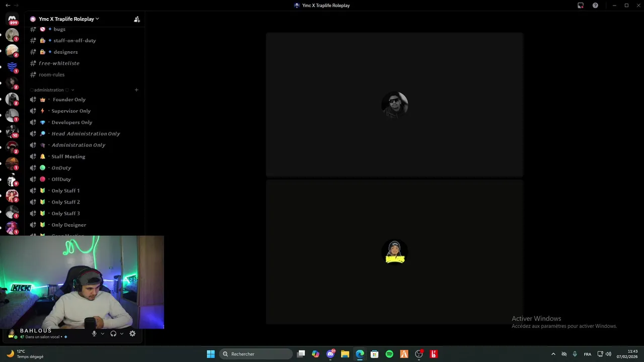Open Microsoft Store from taskbar

point(374,354)
